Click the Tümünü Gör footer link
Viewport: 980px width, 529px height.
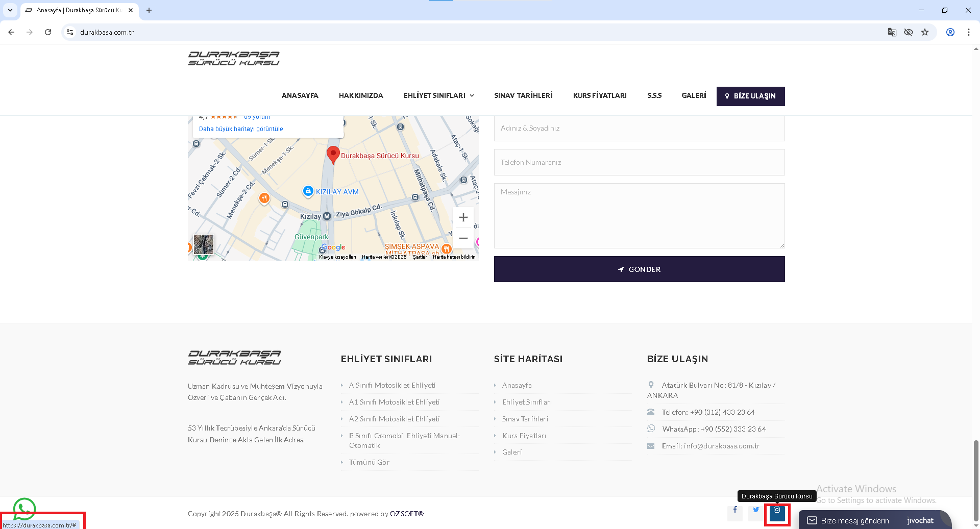[369, 463]
